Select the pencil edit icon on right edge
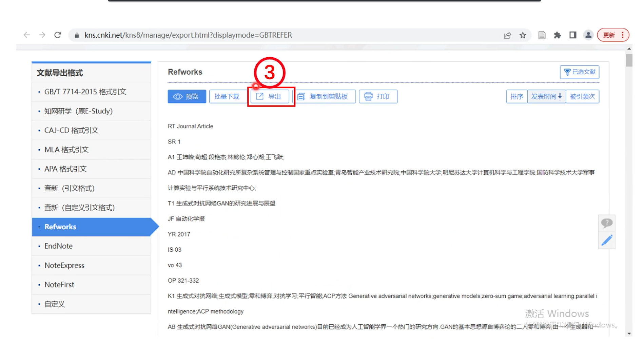This screenshot has width=644, height=364. tap(607, 240)
